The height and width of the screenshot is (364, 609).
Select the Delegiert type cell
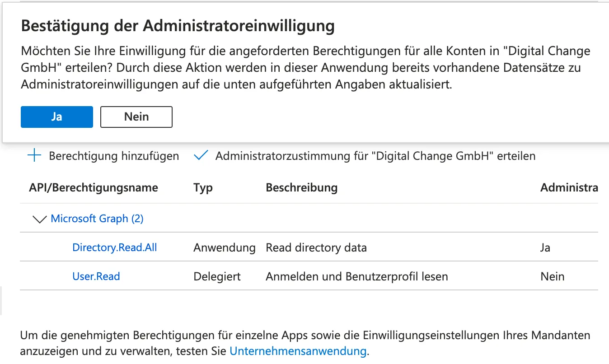click(217, 277)
